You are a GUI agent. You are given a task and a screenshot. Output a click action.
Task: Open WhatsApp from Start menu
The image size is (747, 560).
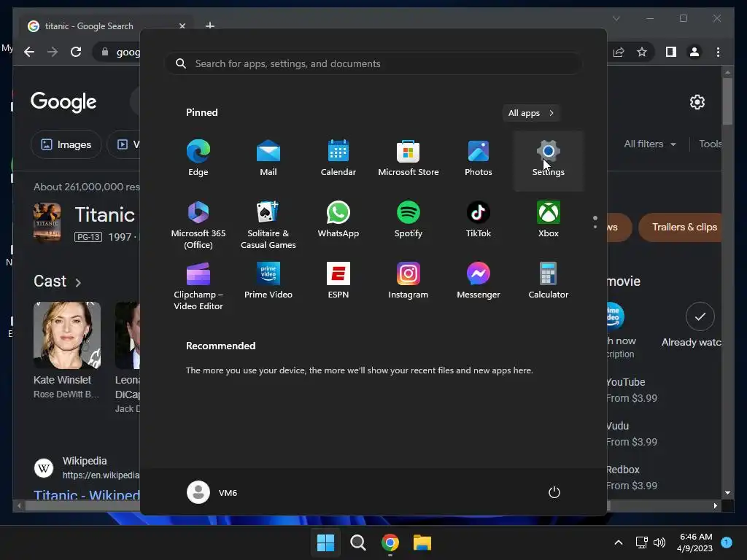(338, 219)
